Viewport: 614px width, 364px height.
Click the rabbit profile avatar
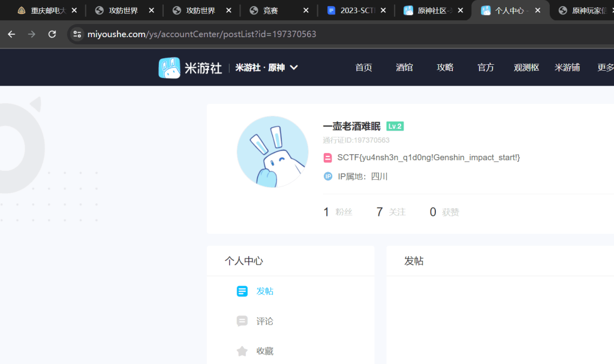point(272,152)
